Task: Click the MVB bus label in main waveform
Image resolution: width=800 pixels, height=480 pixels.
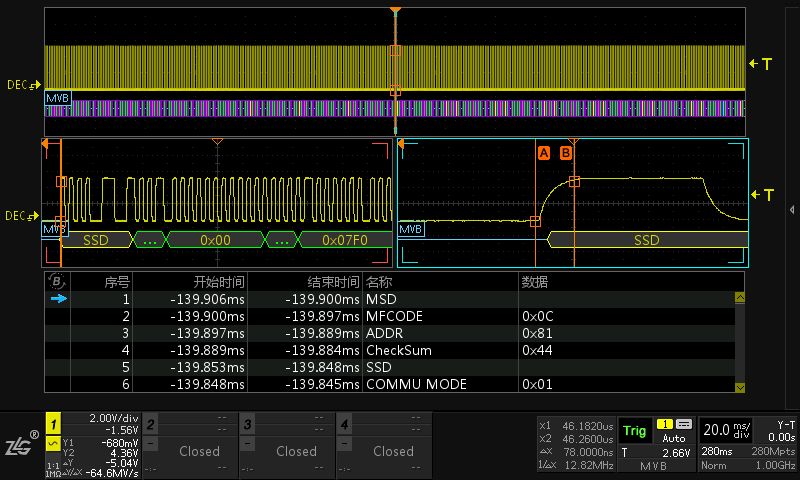Action: [x=58, y=98]
